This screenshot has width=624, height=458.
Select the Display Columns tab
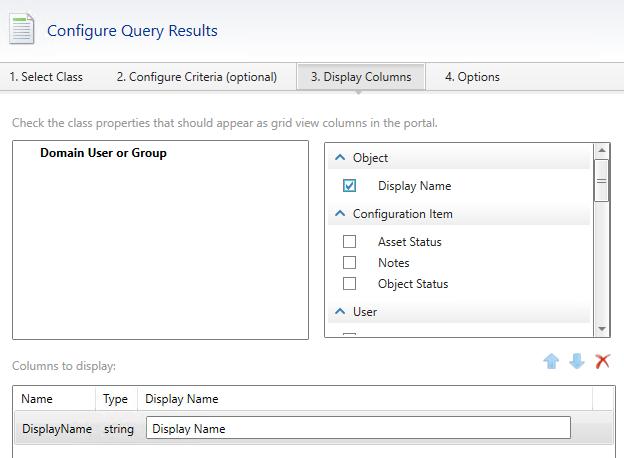[x=360, y=77]
